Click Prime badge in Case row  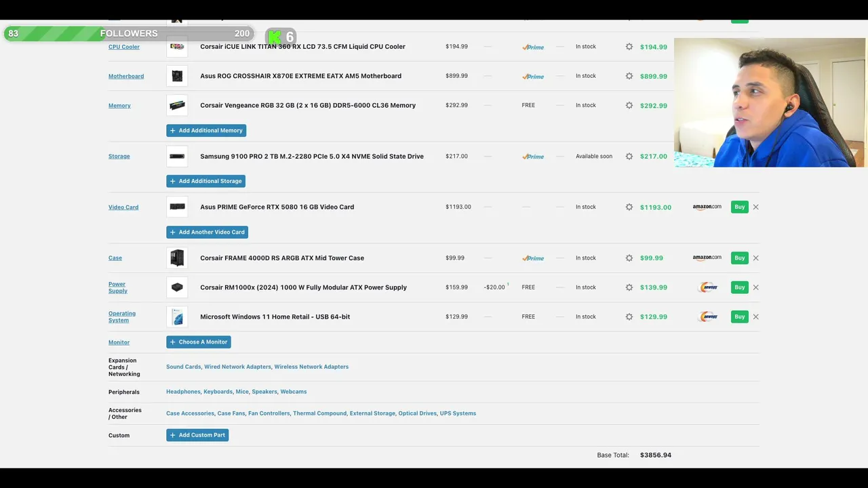click(x=533, y=258)
